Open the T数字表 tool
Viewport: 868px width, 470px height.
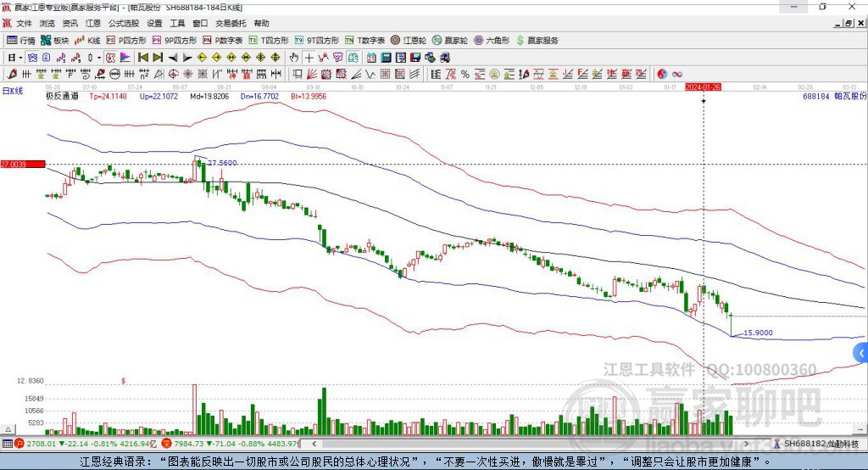tap(364, 41)
